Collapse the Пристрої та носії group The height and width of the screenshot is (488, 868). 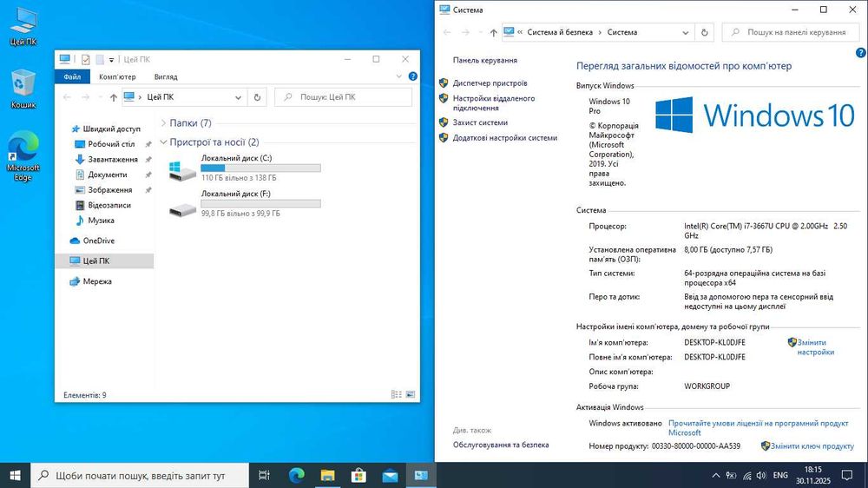point(163,142)
